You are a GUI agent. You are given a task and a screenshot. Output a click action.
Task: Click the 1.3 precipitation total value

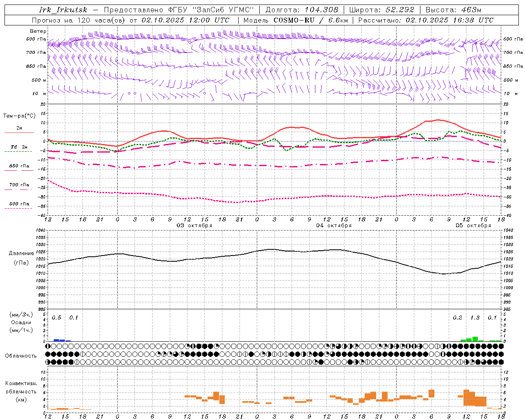pyautogui.click(x=475, y=318)
